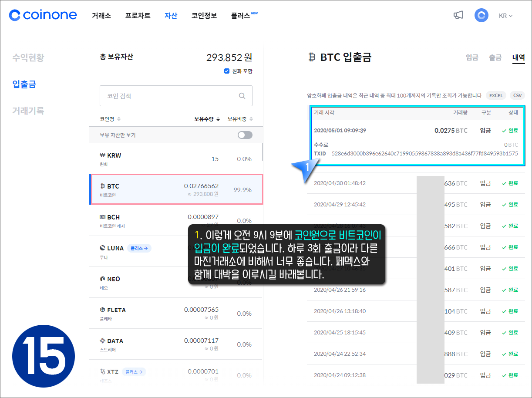Screen dimensions: 532x398
Task: Download history with the EXCEL button
Action: 496,95
